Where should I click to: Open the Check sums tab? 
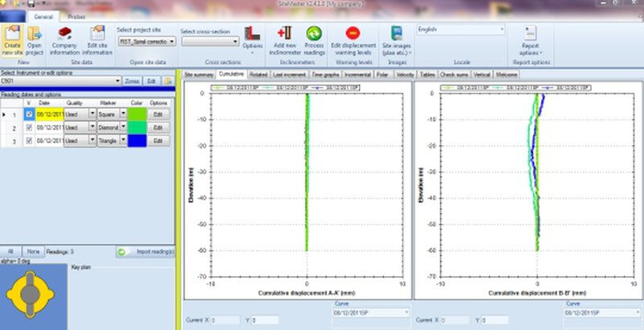(454, 75)
